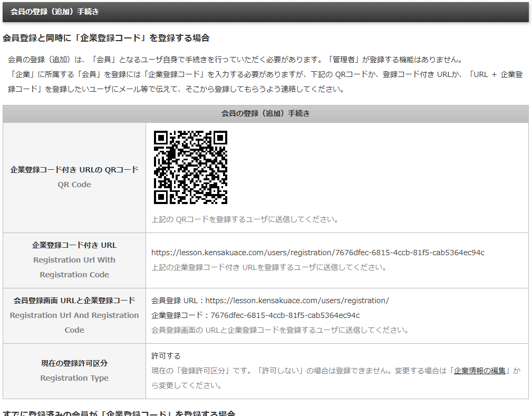Click the Registration Type row label
This screenshot has height=416, width=532.
pos(74,378)
